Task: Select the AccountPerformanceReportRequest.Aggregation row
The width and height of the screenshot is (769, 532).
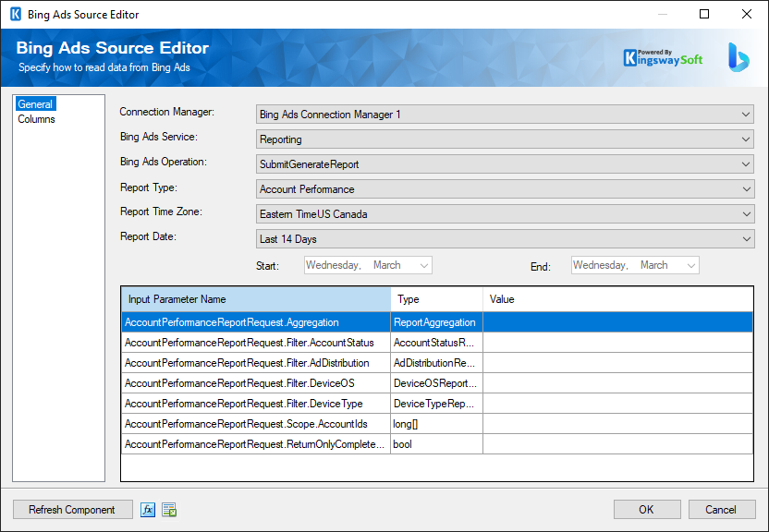Action: pos(437,322)
